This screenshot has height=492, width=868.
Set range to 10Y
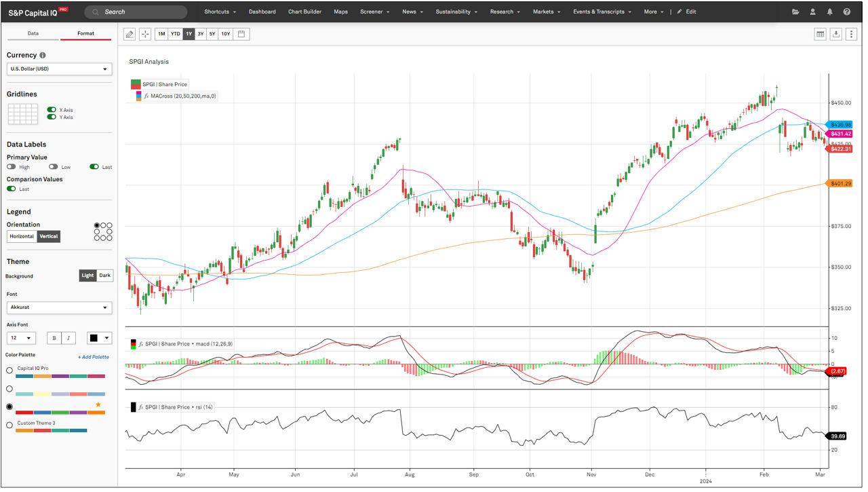(226, 34)
